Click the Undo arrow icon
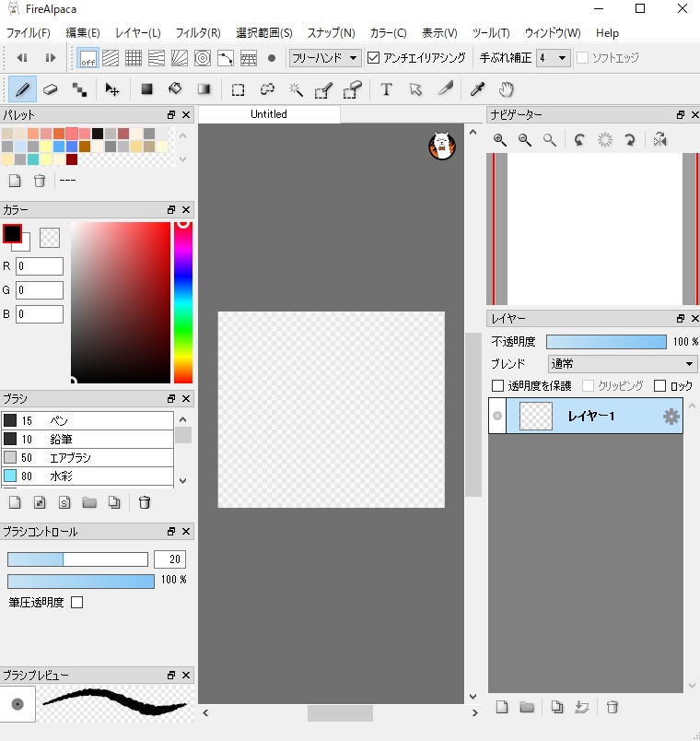700x741 pixels. pos(22,58)
